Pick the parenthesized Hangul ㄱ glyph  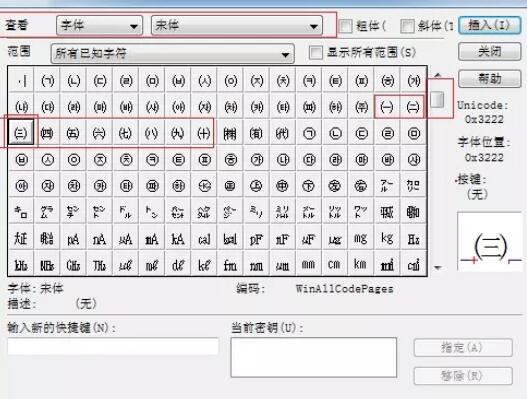(x=47, y=81)
